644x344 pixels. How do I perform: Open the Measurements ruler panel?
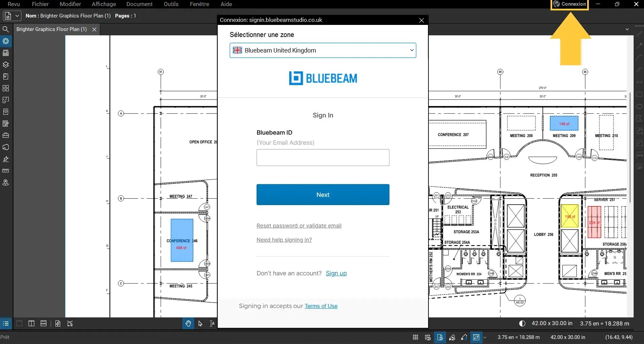(6, 171)
